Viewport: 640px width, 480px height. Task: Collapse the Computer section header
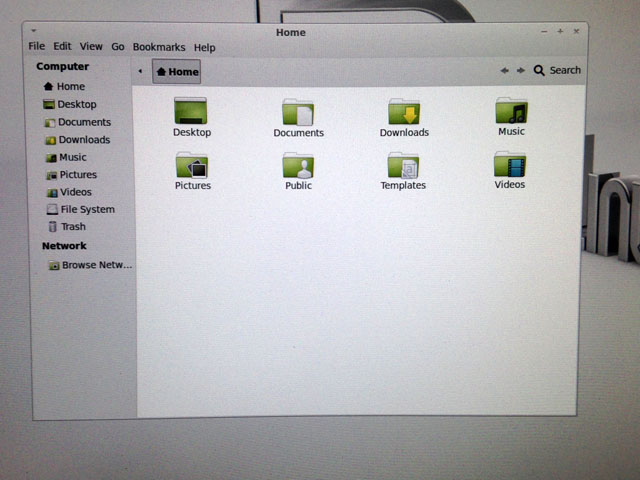62,67
